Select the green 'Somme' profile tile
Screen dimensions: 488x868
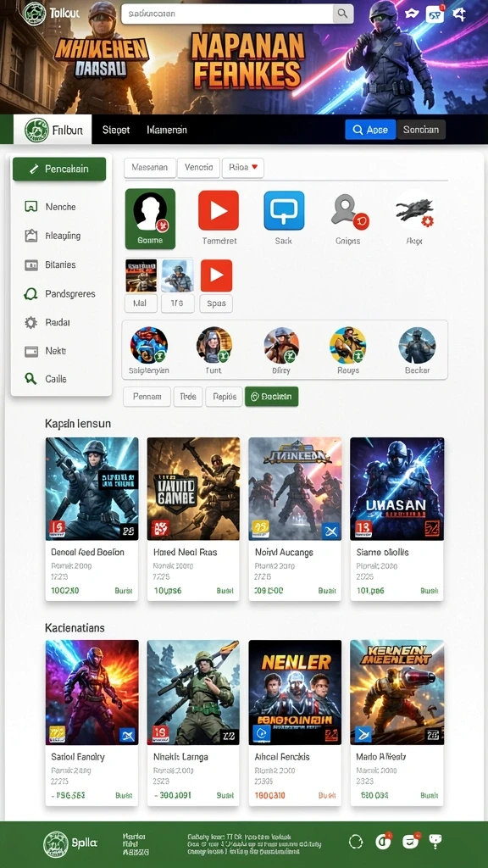pyautogui.click(x=150, y=219)
